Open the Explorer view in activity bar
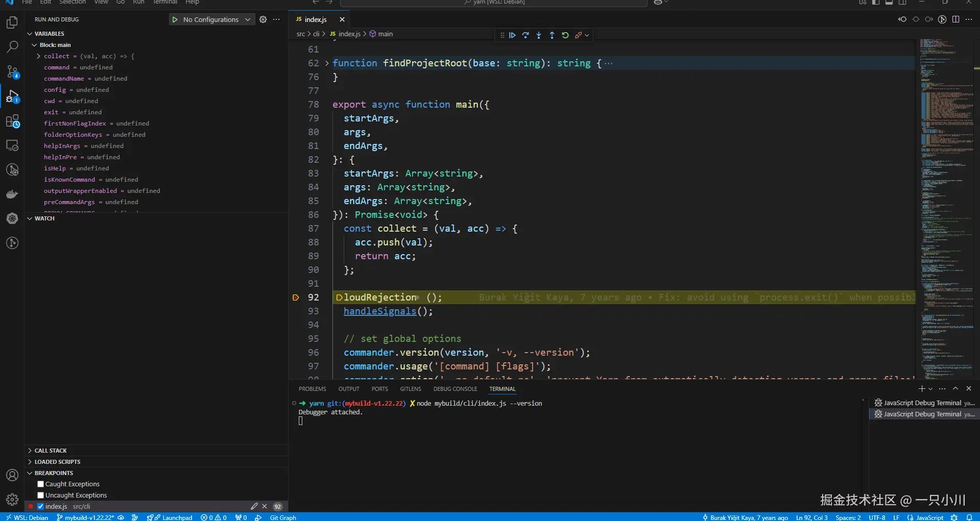The width and height of the screenshot is (980, 521). pyautogui.click(x=12, y=22)
